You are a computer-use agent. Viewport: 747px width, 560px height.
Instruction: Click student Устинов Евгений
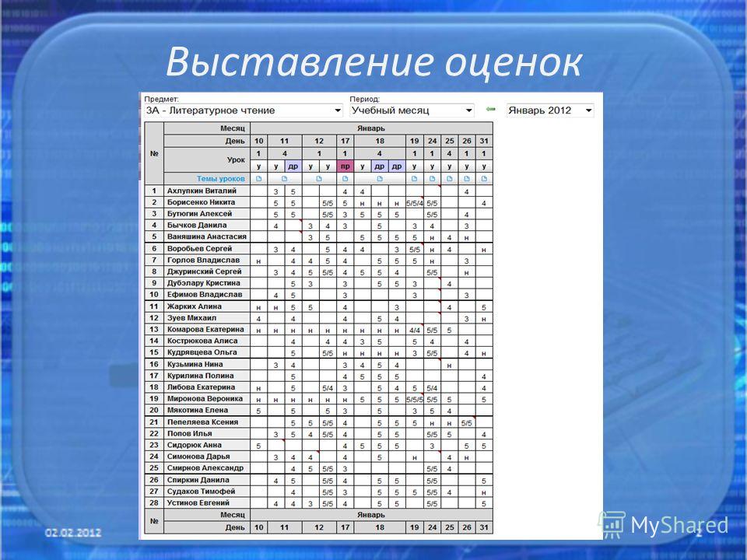[x=198, y=502]
